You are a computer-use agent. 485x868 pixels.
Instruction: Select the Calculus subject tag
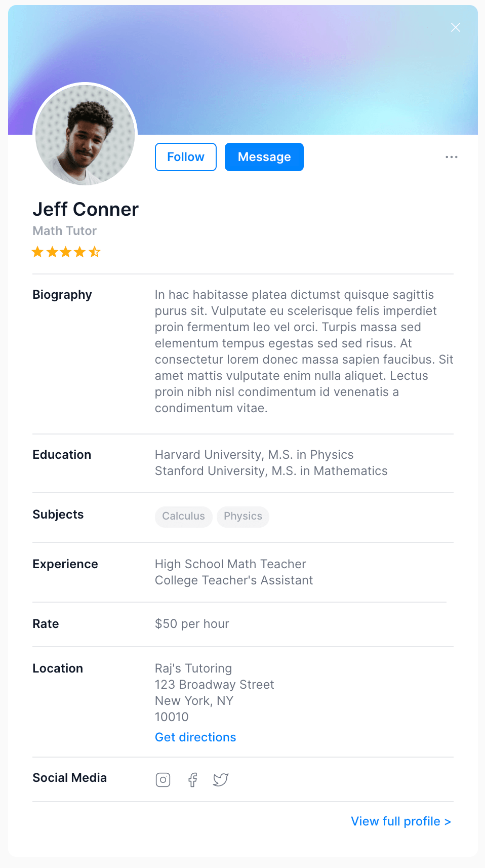(x=183, y=517)
